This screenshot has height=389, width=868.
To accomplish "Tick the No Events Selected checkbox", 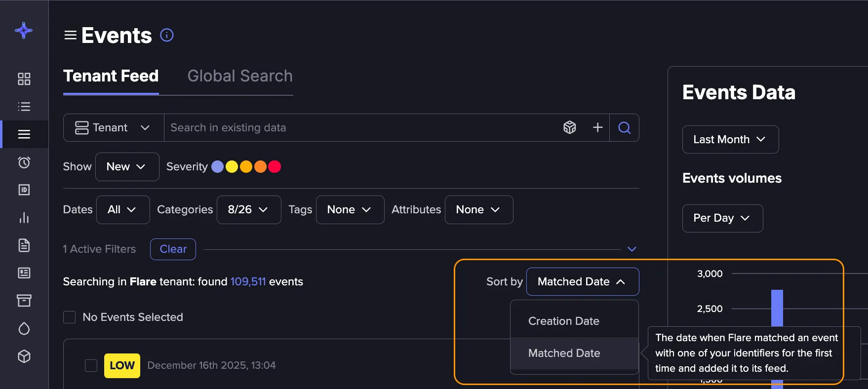I will (x=70, y=317).
